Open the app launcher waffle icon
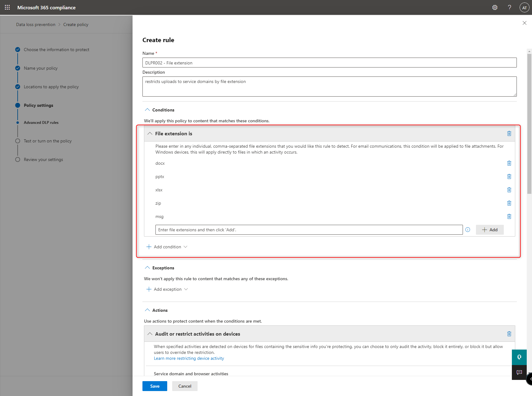Viewport: 532px width, 396px height. click(x=7, y=7)
